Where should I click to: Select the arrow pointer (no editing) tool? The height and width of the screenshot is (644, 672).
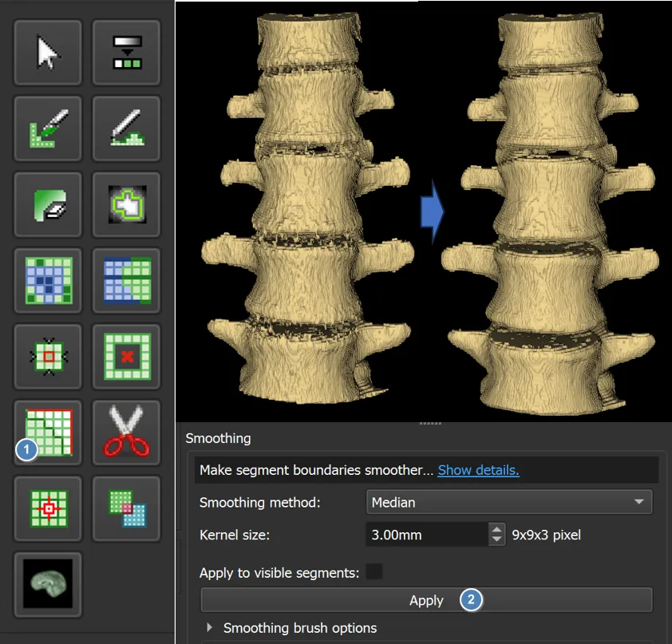48,53
